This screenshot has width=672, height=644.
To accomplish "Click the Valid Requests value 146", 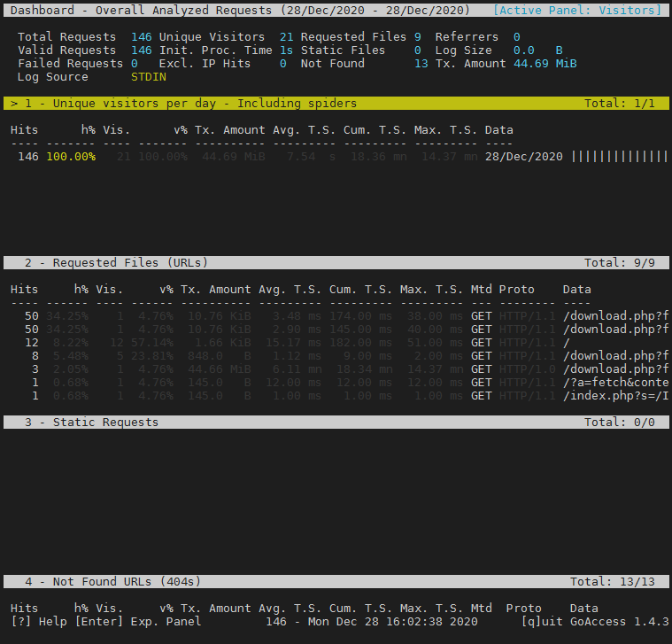I will [142, 50].
